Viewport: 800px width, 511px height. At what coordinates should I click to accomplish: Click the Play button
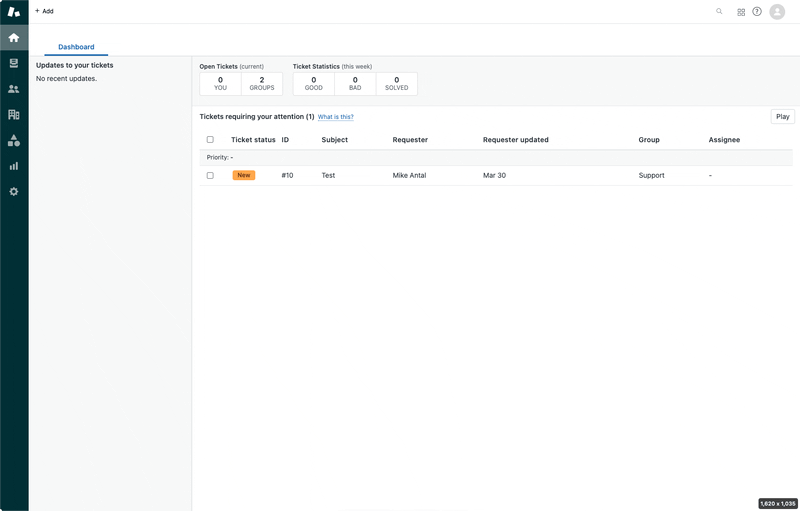click(x=782, y=117)
